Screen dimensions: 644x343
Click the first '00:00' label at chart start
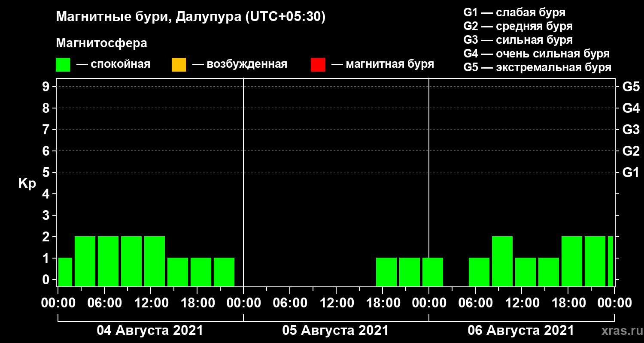click(x=58, y=303)
